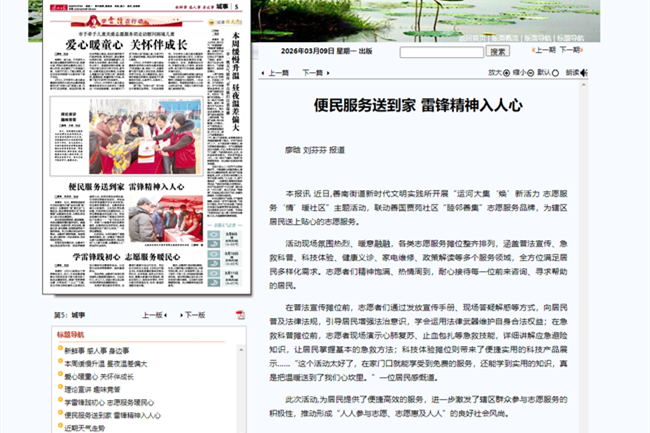
Task: Go to previous issue via 上一期
Action: 543,50
